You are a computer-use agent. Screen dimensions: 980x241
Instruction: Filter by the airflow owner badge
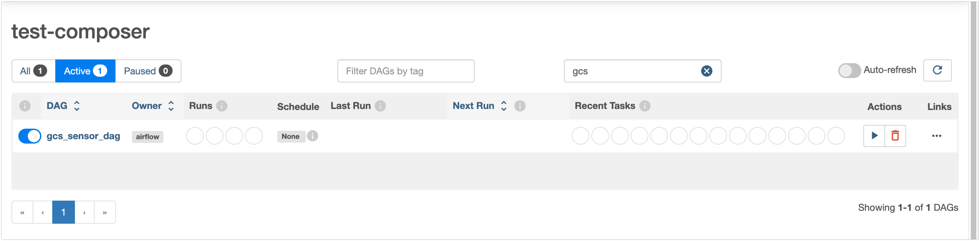pyautogui.click(x=148, y=137)
